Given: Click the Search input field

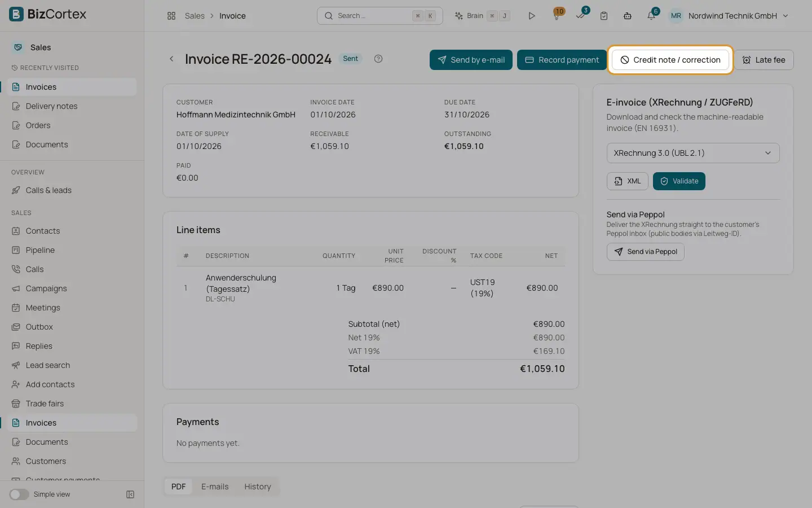Looking at the screenshot, I should (x=379, y=16).
